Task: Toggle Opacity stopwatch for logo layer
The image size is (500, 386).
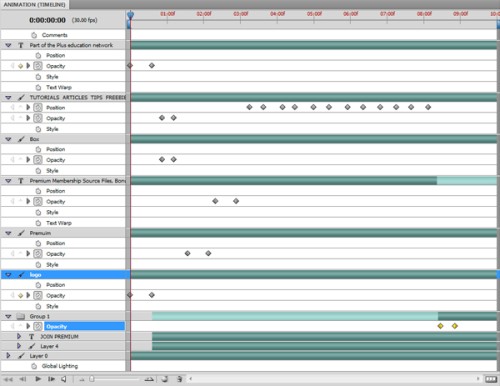Action: (x=38, y=295)
